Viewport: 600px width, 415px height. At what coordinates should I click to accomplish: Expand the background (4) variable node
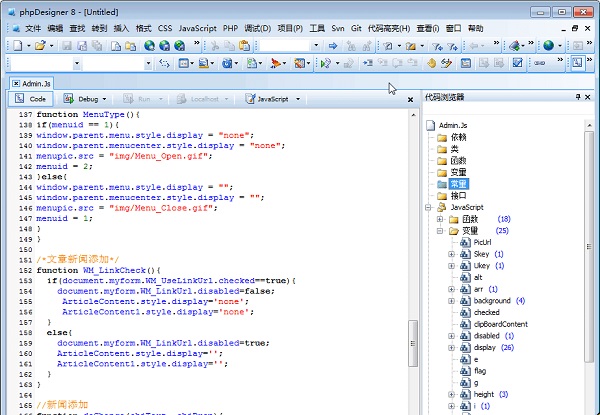point(452,301)
